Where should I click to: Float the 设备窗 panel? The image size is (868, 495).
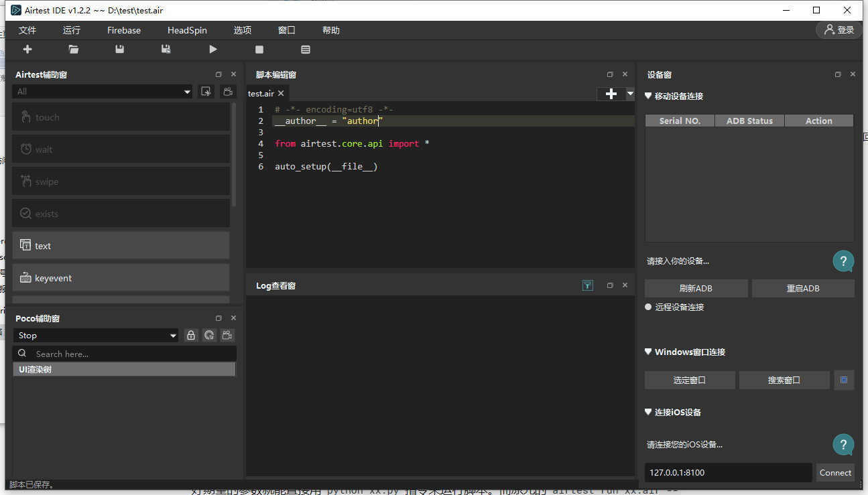tap(838, 74)
